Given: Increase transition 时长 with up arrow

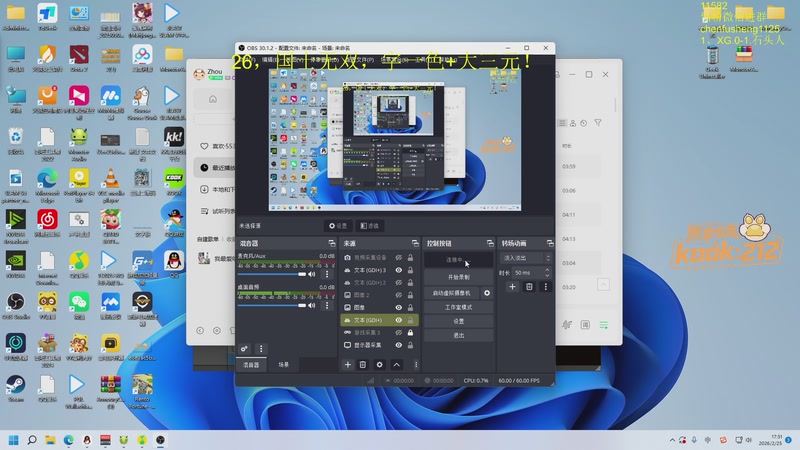Looking at the screenshot, I should [x=547, y=270].
